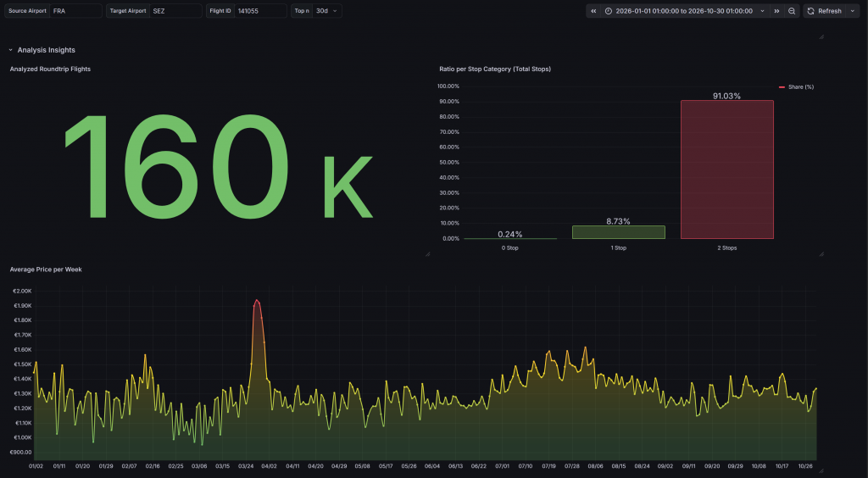Click the Target Airport SEZ field
Screen dimensions: 868x478
175,11
